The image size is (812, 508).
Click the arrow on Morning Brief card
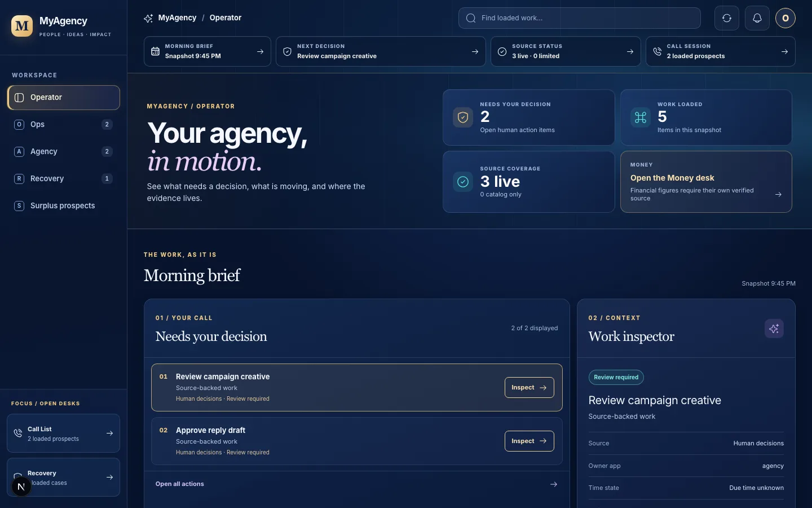tap(260, 51)
